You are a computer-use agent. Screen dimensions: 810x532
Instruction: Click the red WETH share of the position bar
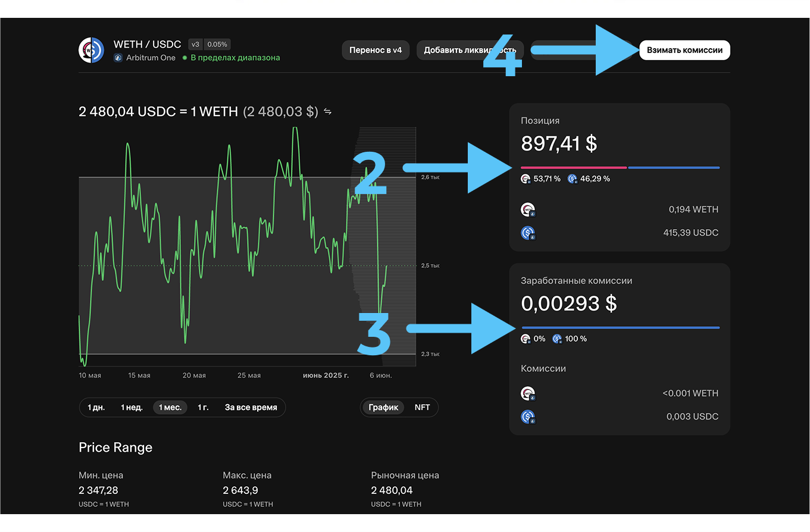573,168
